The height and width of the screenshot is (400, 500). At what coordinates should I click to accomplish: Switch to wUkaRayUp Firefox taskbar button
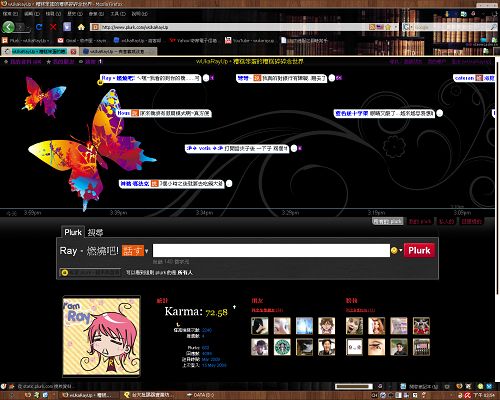point(88,395)
